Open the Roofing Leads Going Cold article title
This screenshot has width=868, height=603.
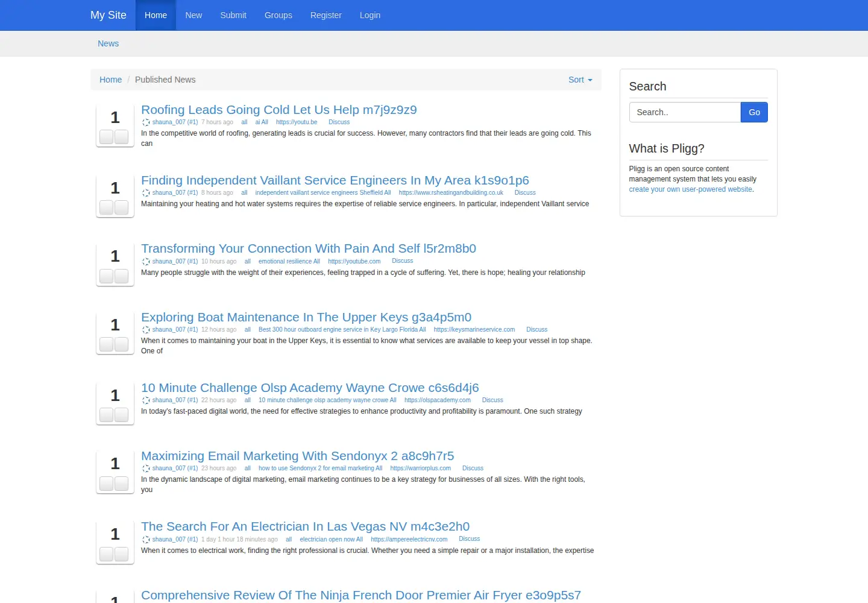coord(279,110)
